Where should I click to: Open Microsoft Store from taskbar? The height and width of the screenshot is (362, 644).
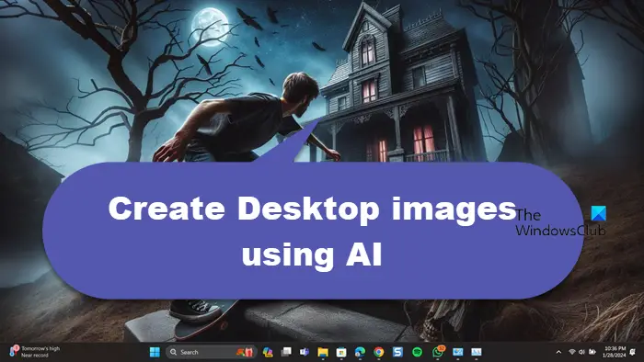point(341,352)
